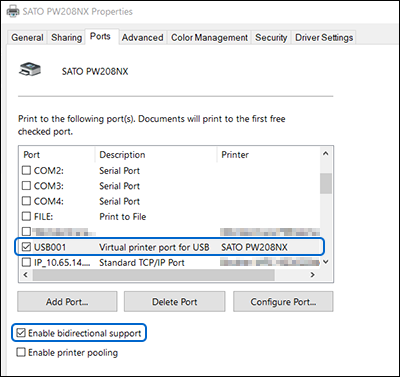Switch to the Sharing tab

(x=67, y=38)
